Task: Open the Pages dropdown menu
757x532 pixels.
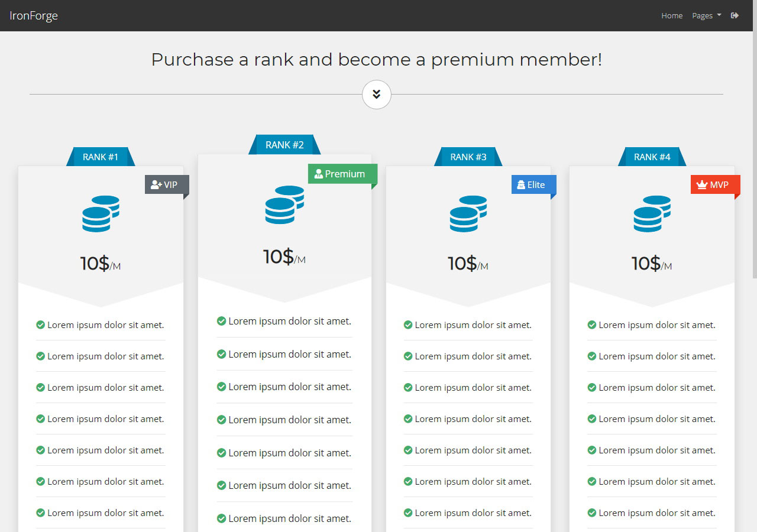Action: click(707, 15)
